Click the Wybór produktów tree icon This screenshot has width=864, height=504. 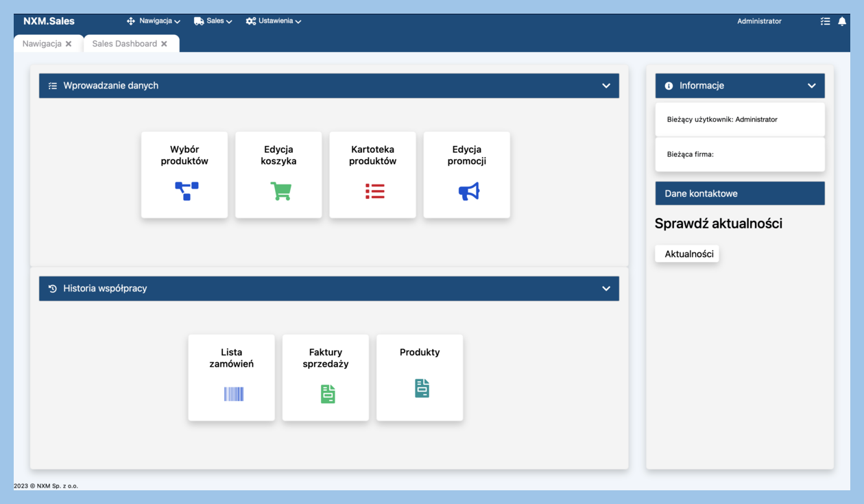point(186,191)
